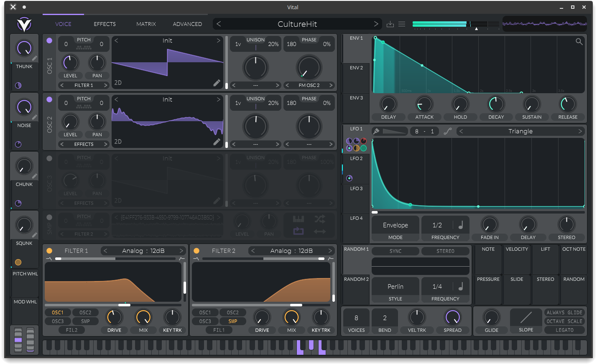Select the FIL2 routing button on Filter 1
Viewport: 597px width, 364px height.
(x=71, y=330)
